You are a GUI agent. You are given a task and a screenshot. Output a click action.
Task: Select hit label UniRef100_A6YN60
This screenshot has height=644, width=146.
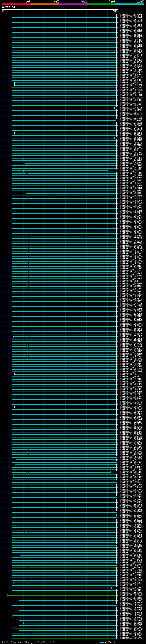131,600
